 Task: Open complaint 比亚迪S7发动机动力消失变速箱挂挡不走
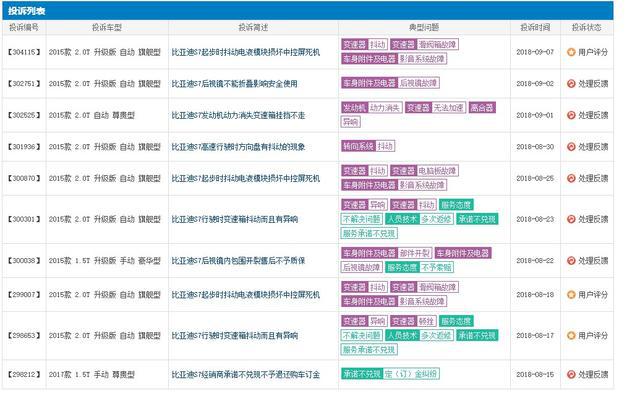[238, 115]
